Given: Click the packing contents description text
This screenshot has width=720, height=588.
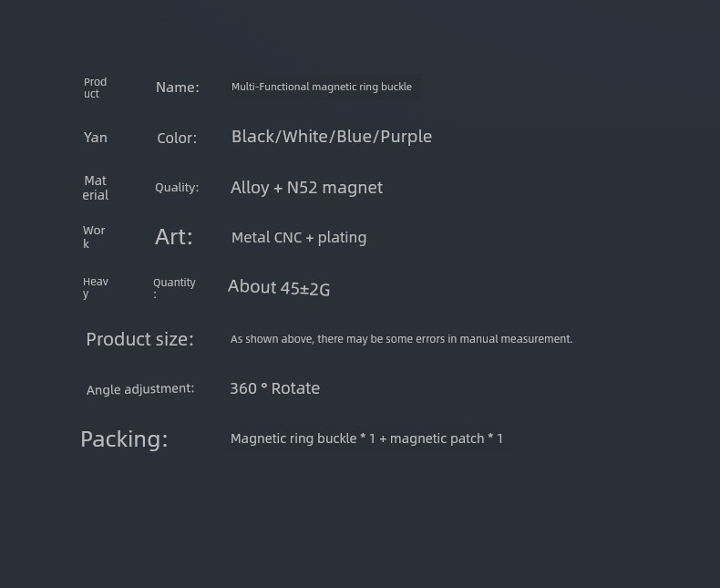Looking at the screenshot, I should (366, 438).
